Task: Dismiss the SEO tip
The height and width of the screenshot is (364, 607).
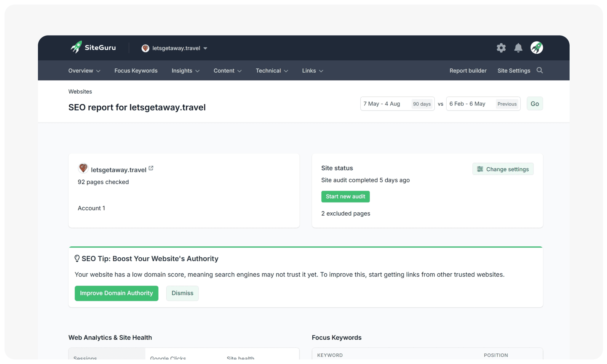Action: pyautogui.click(x=182, y=293)
